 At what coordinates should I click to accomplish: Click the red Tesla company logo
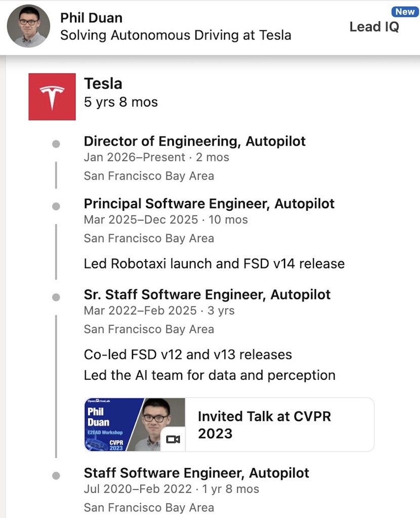(52, 97)
